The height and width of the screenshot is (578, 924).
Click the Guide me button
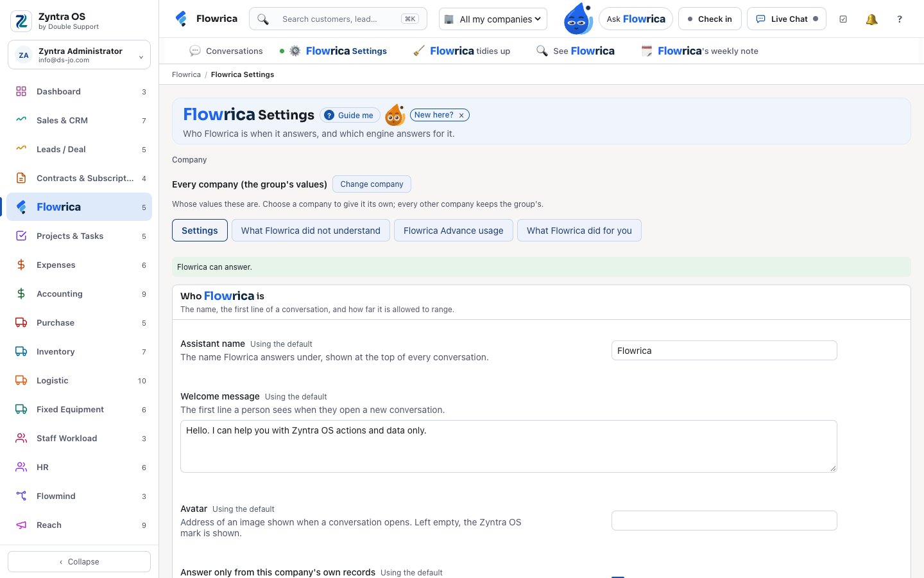click(350, 116)
